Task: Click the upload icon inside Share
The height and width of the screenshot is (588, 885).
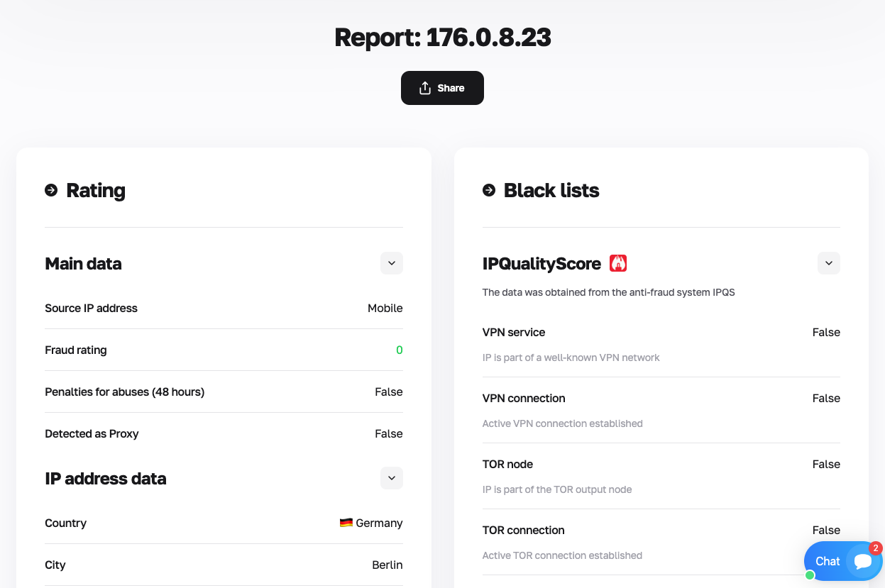Action: (425, 88)
